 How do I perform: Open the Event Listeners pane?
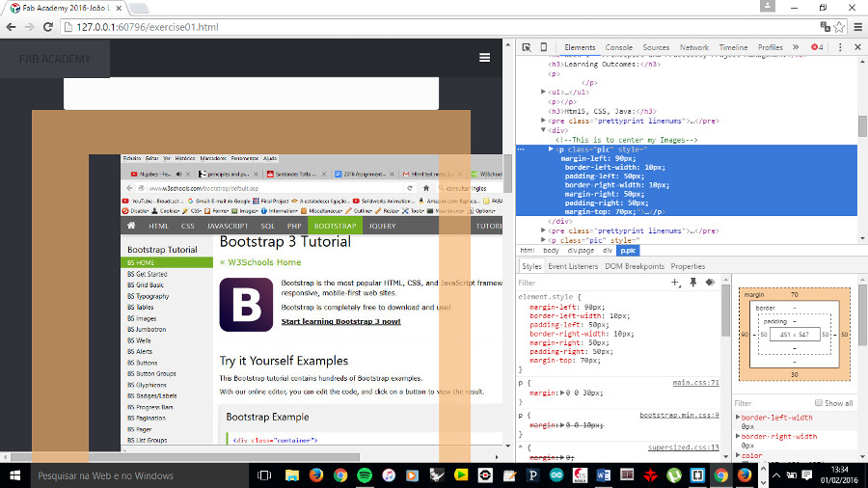tap(573, 266)
